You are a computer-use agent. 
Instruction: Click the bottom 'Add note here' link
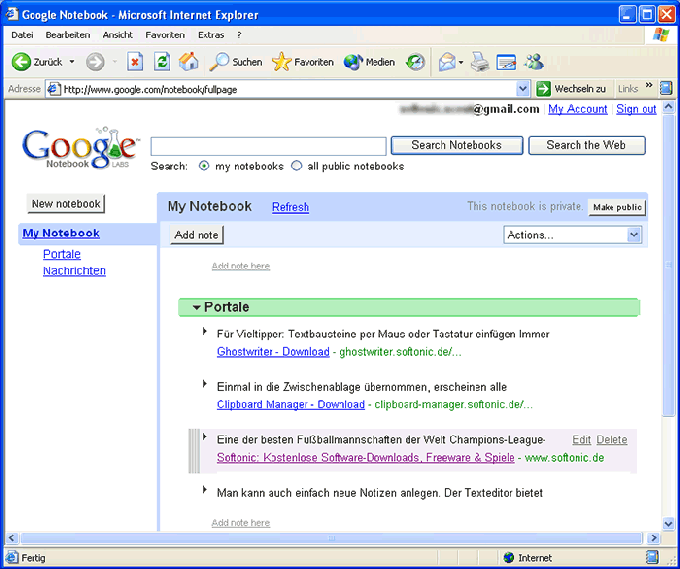click(241, 523)
